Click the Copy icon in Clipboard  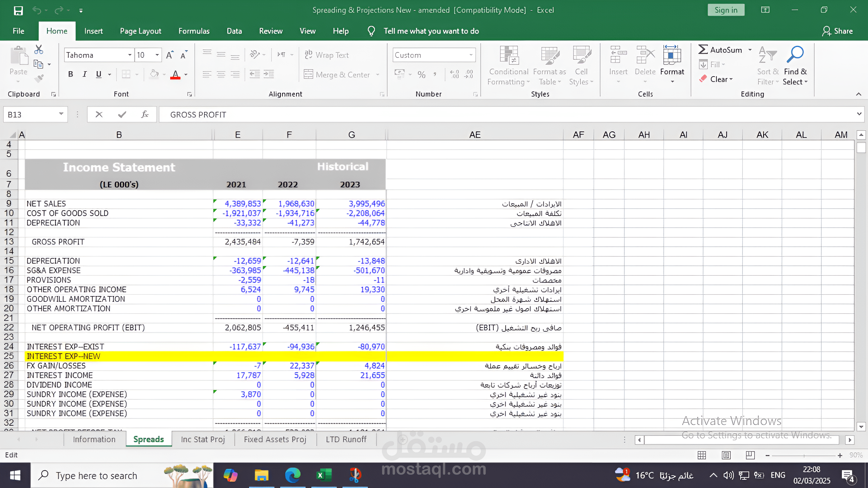tap(38, 64)
